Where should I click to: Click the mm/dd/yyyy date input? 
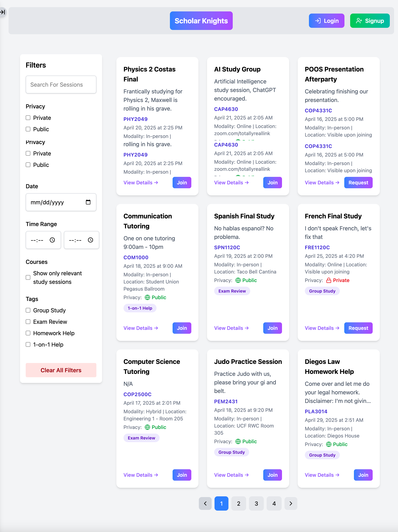coord(61,202)
